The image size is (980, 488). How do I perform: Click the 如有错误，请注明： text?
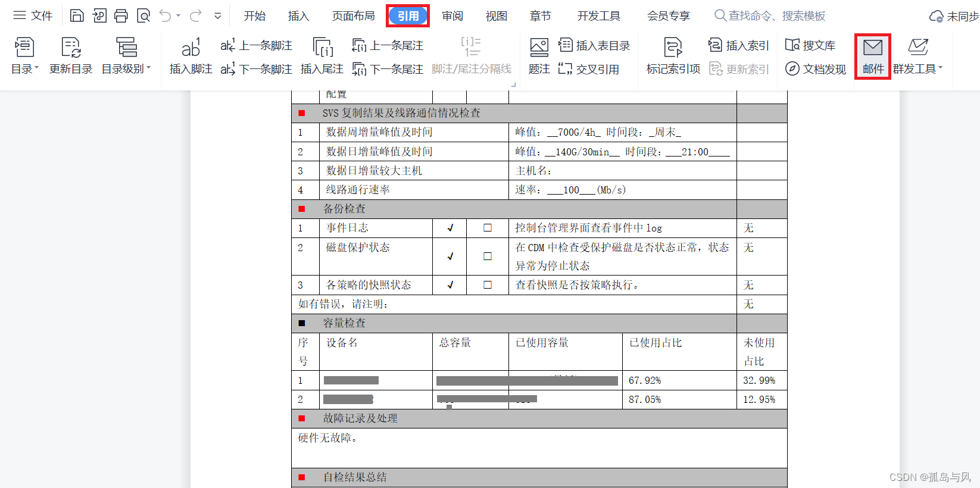point(344,304)
